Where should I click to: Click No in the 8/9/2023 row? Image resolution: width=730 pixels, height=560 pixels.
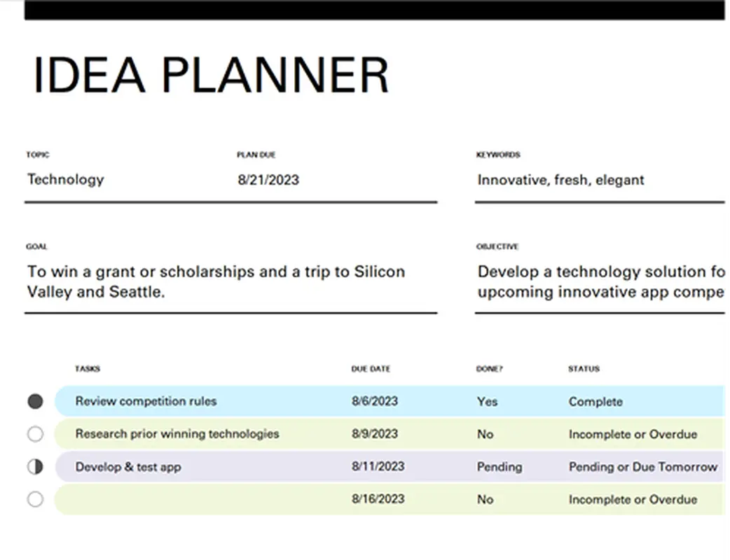[x=485, y=434]
